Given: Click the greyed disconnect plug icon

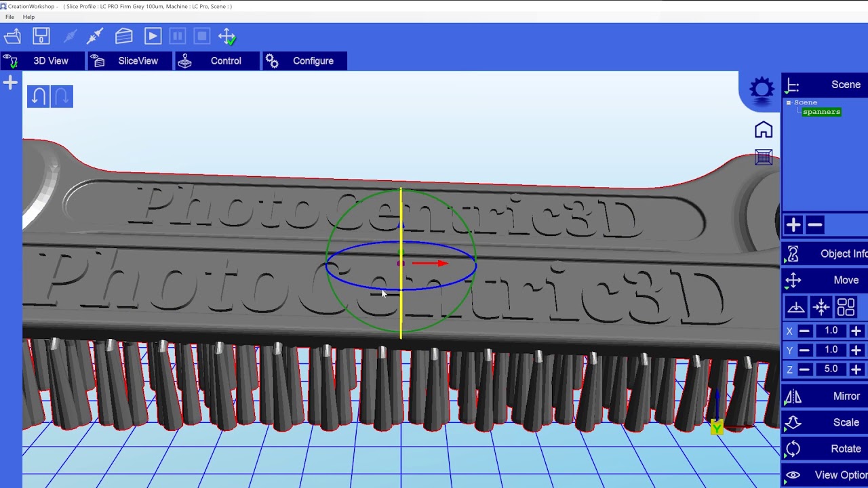Looking at the screenshot, I should [70, 37].
